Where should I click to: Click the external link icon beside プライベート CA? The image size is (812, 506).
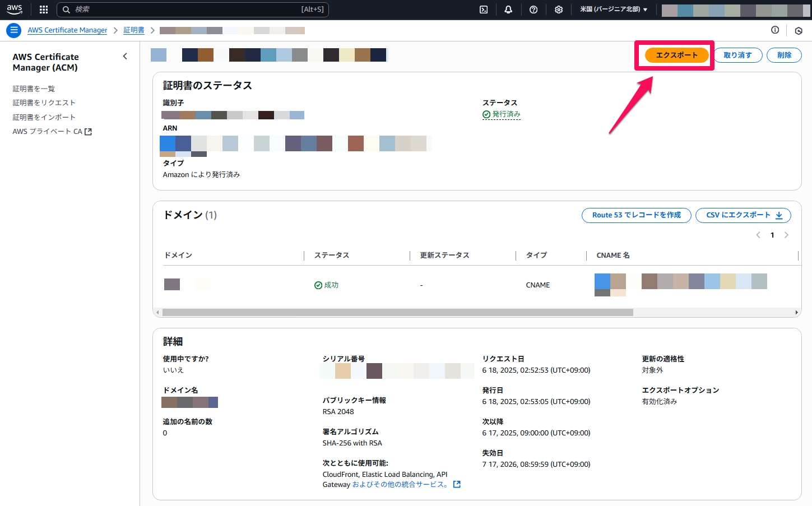coord(88,132)
